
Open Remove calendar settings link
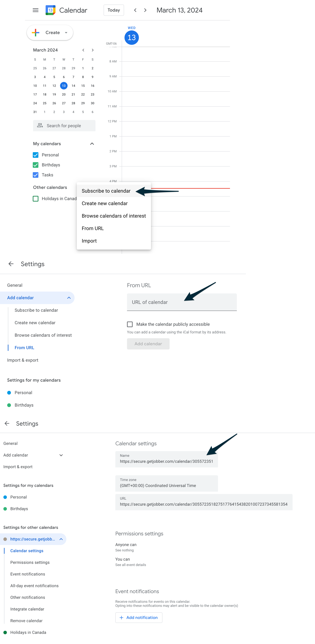(x=27, y=620)
